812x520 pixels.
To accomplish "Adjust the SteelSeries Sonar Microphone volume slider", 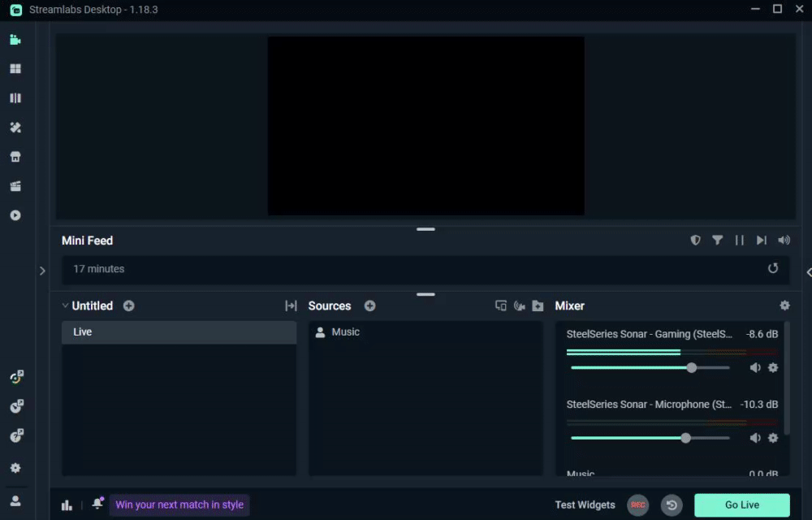I will click(x=685, y=438).
